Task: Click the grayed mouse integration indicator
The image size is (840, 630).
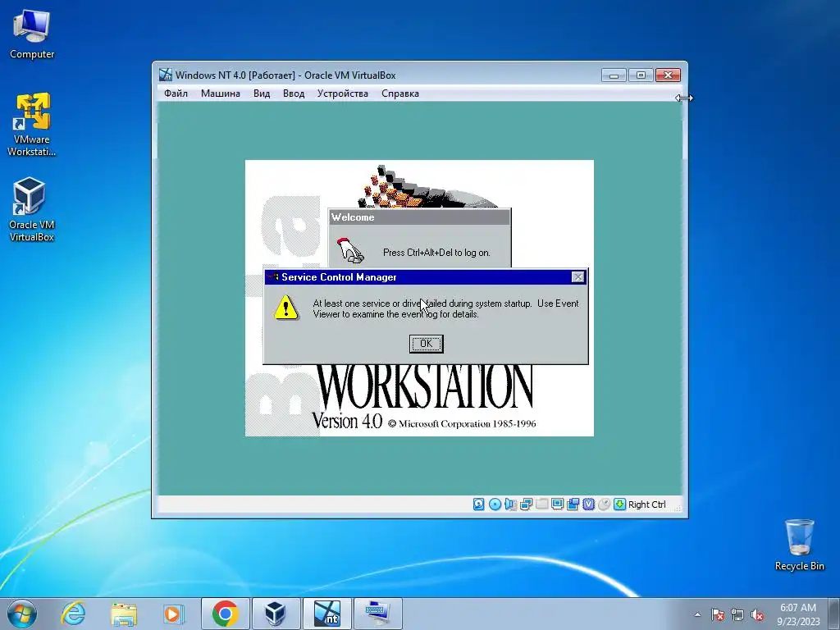Action: pyautogui.click(x=604, y=504)
